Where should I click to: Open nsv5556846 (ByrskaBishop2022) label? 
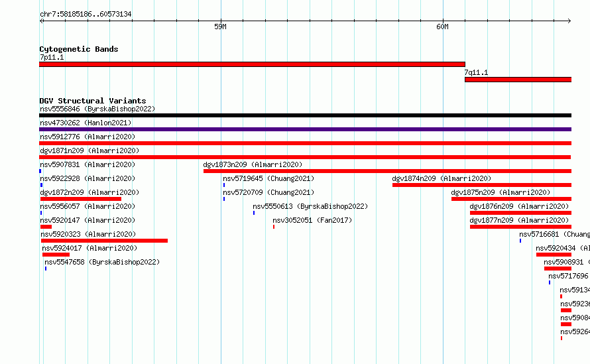coord(97,109)
